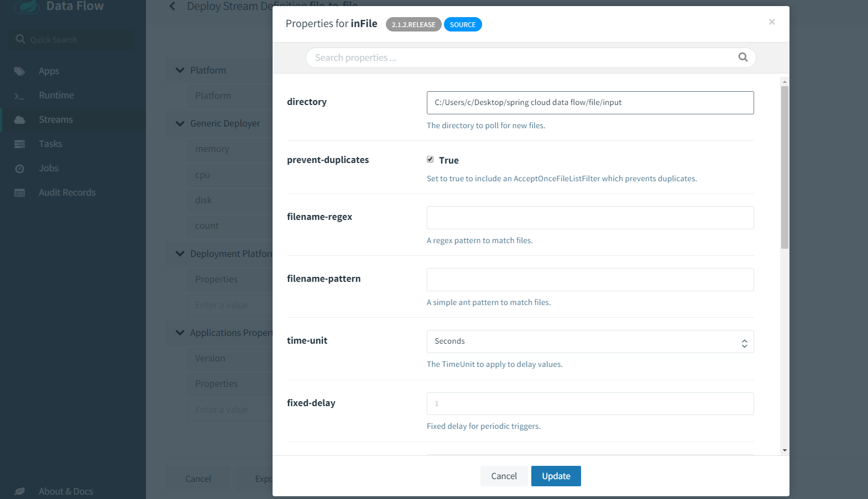
Task: Click the back arrow next to Deploy Stream Definition
Action: click(x=171, y=6)
